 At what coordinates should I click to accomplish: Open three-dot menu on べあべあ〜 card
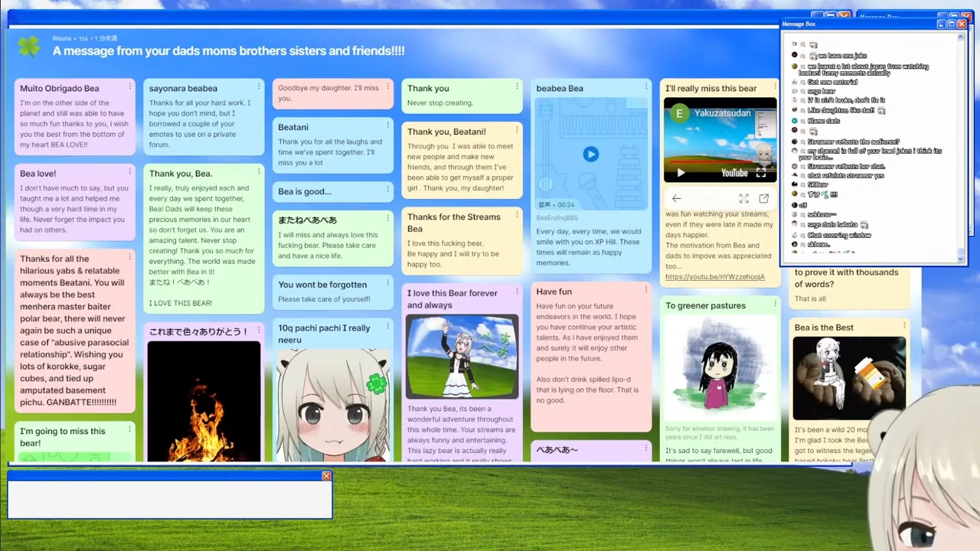(x=646, y=448)
